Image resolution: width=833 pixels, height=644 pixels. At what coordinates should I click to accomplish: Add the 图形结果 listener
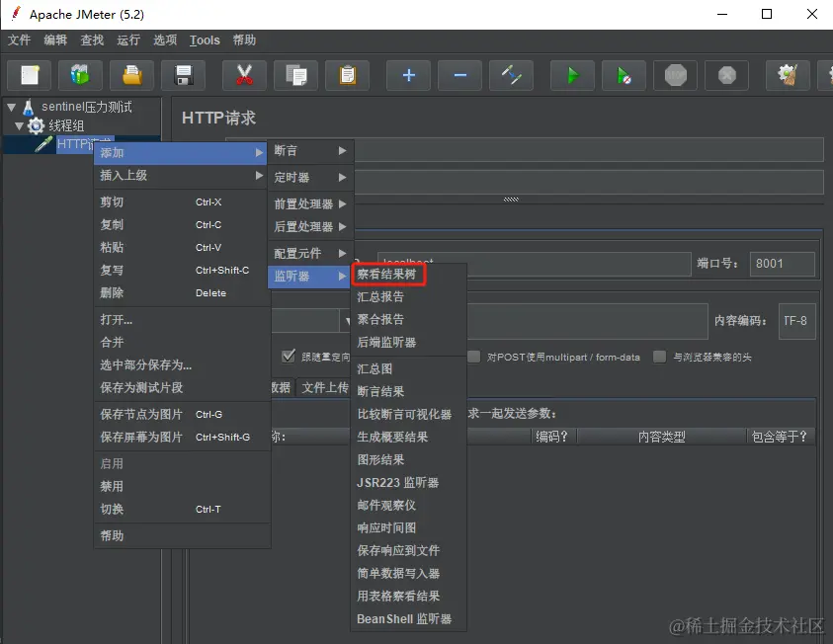click(x=408, y=459)
